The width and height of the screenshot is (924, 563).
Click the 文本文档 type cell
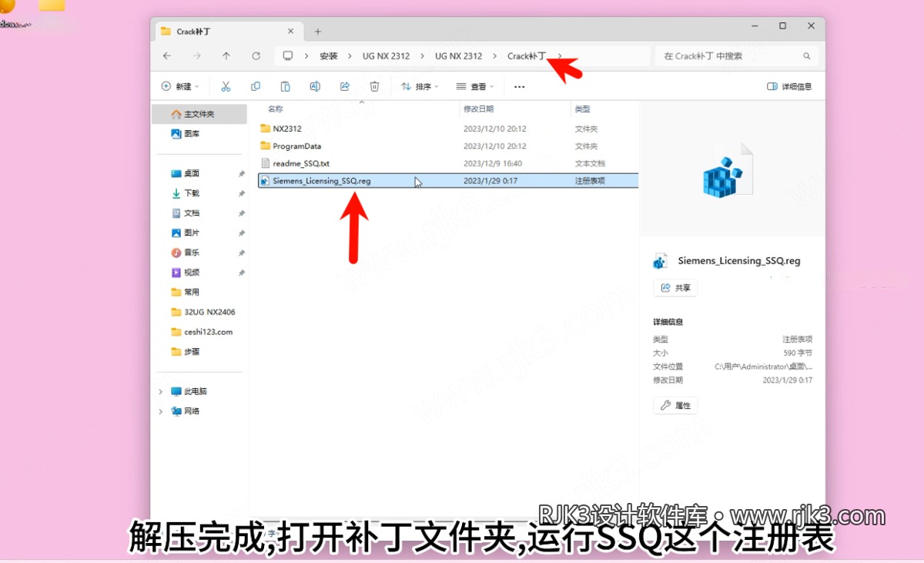590,163
